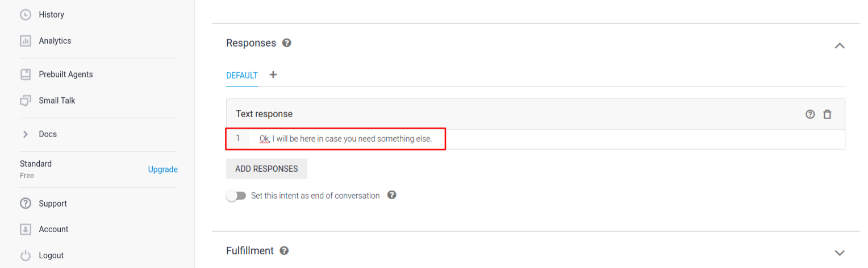Click help icon next to Responses heading

(x=287, y=43)
